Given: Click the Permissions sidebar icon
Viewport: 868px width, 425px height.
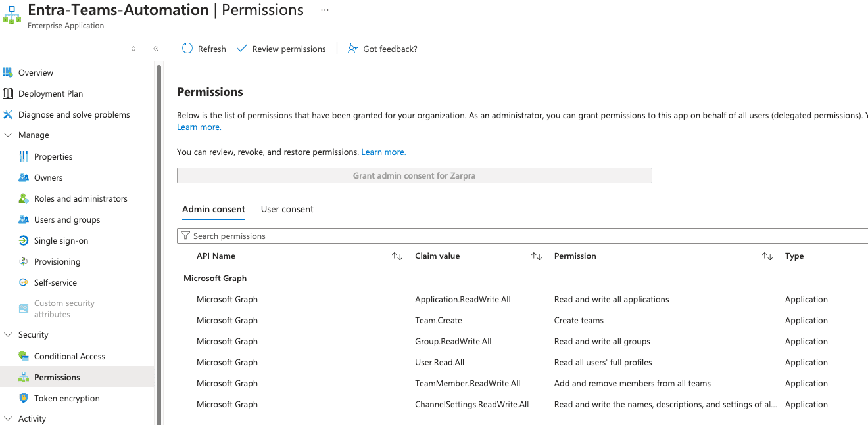Looking at the screenshot, I should [24, 377].
